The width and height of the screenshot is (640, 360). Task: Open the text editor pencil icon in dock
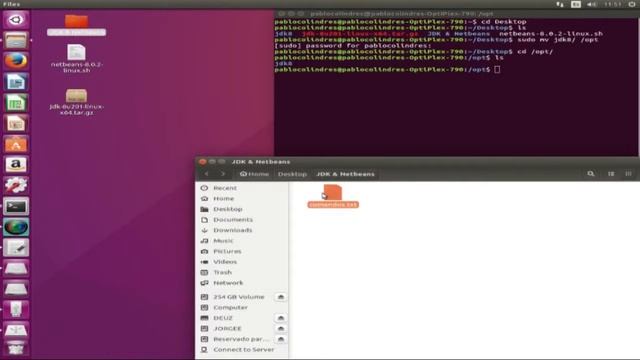tap(16, 248)
